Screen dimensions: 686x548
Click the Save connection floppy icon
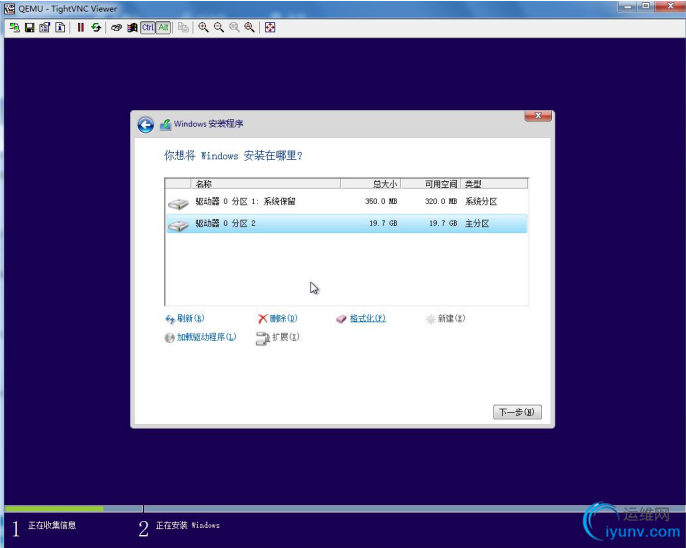click(x=29, y=28)
